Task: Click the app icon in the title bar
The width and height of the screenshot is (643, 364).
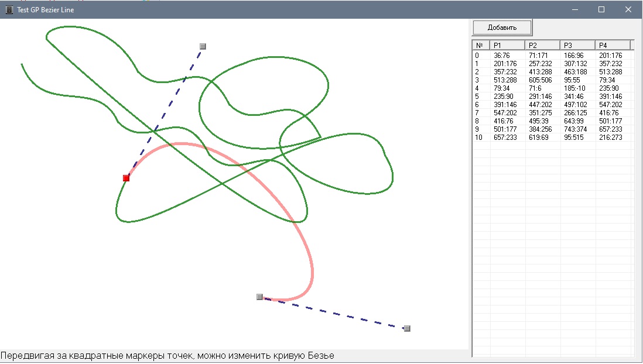Action: (9, 9)
